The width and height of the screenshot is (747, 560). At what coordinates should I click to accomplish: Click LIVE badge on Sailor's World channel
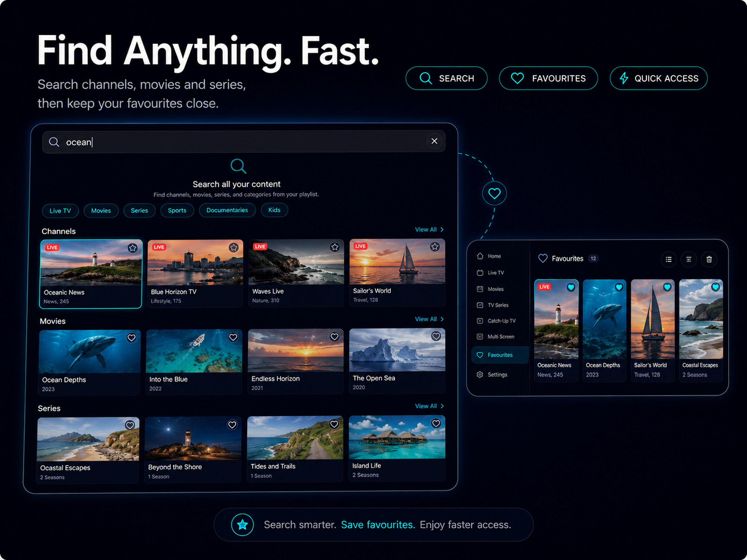(x=360, y=246)
